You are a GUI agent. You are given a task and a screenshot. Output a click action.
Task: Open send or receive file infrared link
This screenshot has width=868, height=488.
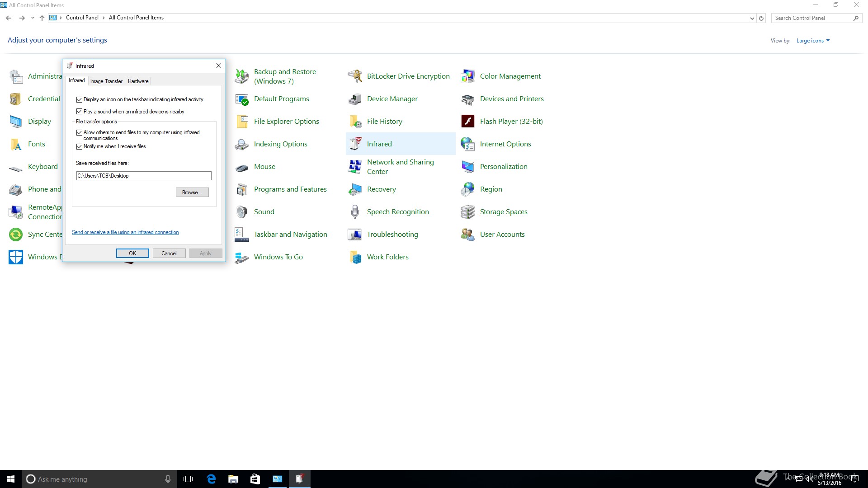[x=125, y=232]
